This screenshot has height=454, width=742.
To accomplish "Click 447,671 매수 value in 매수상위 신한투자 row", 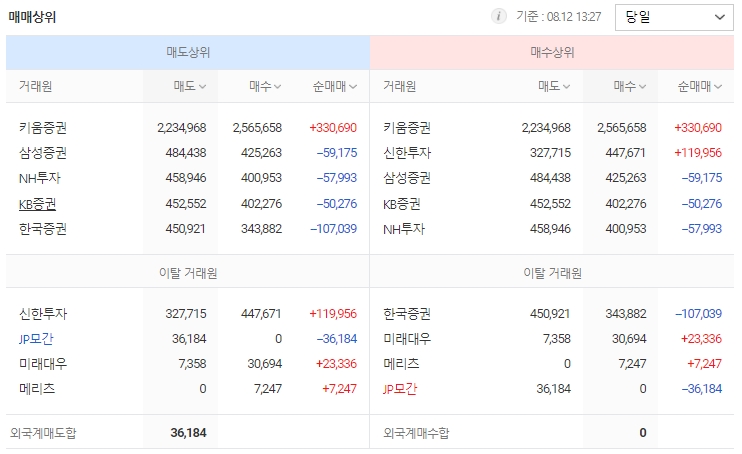I will tap(626, 153).
